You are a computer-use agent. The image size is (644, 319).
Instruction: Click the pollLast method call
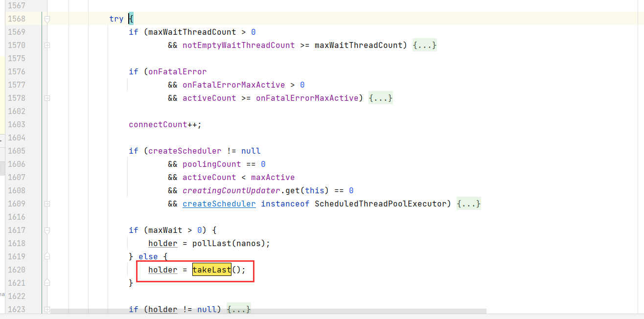(211, 244)
